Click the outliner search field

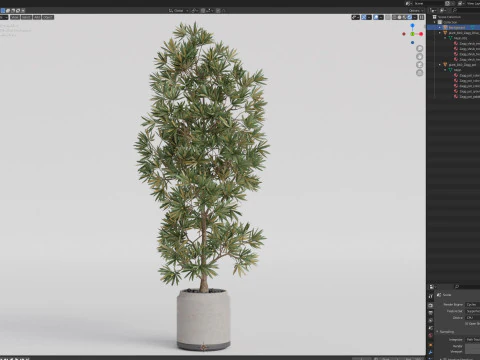(x=467, y=11)
